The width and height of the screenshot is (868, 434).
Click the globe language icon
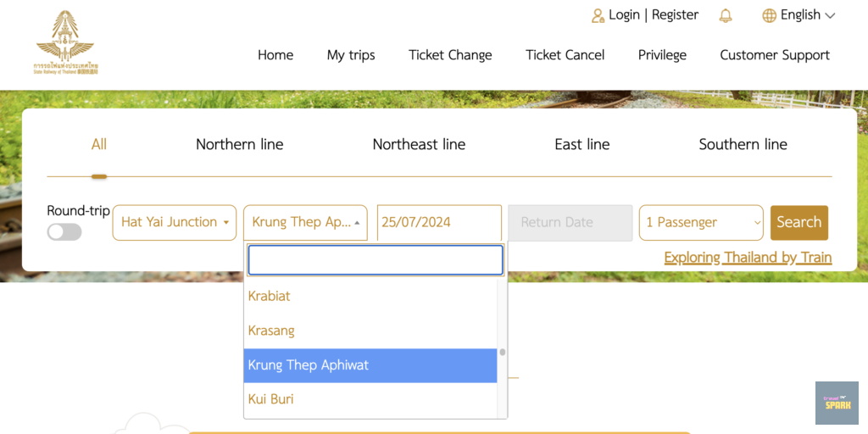[x=770, y=15]
